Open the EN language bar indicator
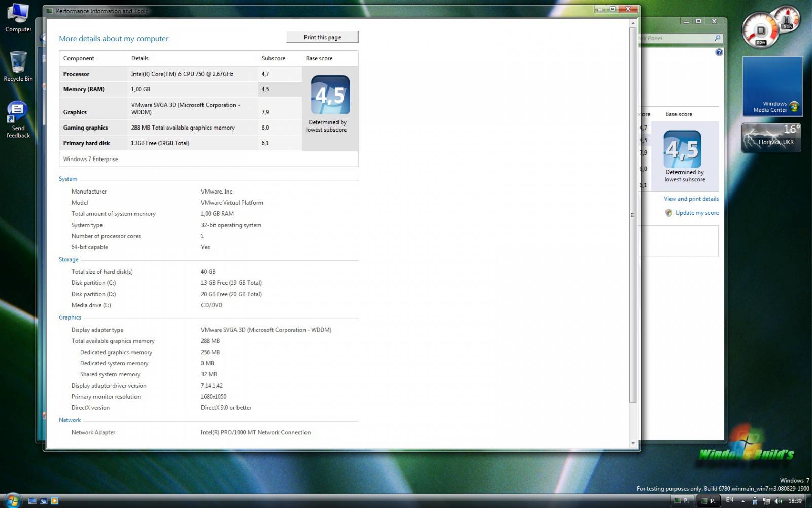Screen dimensions: 812x508 tap(730, 500)
